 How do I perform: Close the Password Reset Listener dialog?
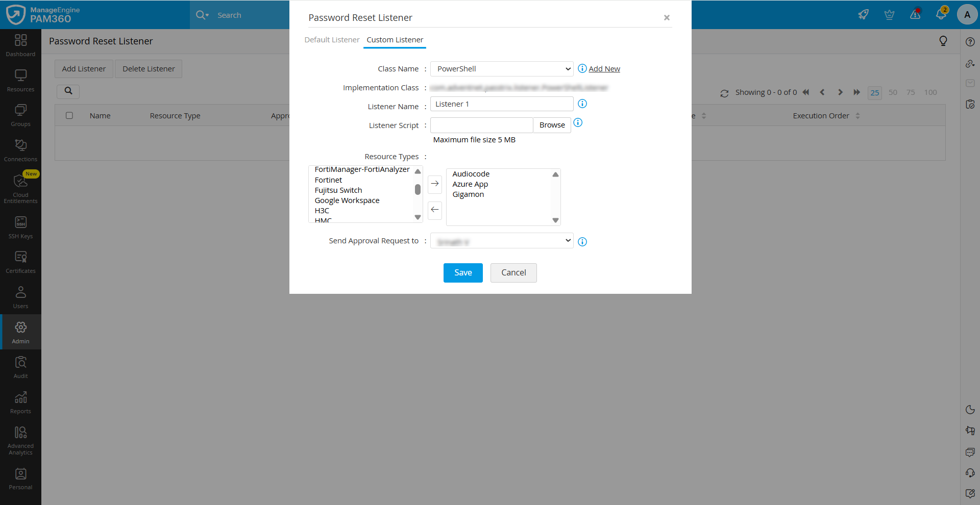coord(667,18)
